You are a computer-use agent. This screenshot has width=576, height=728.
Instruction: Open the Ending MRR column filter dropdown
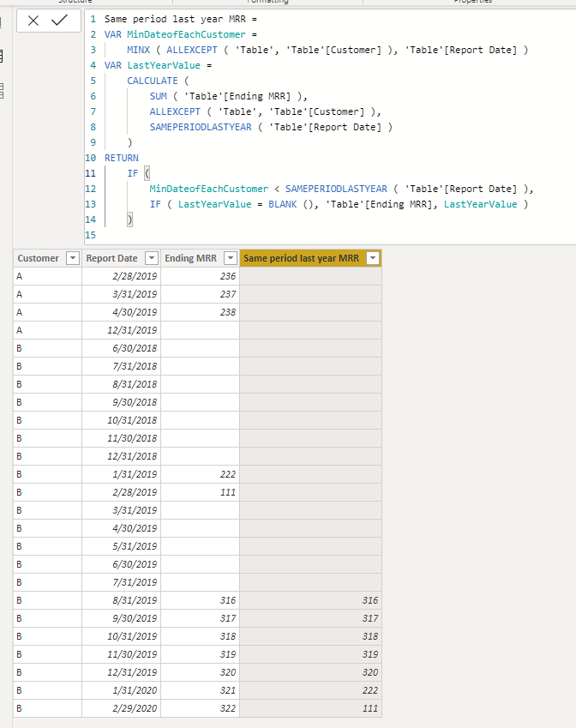pos(231,258)
